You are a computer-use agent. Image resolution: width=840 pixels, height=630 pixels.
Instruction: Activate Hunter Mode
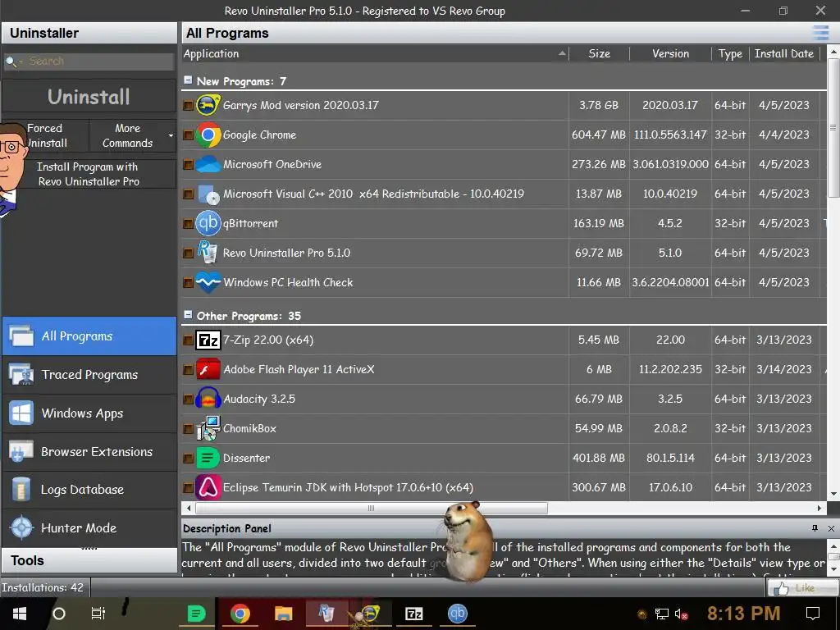coord(89,527)
